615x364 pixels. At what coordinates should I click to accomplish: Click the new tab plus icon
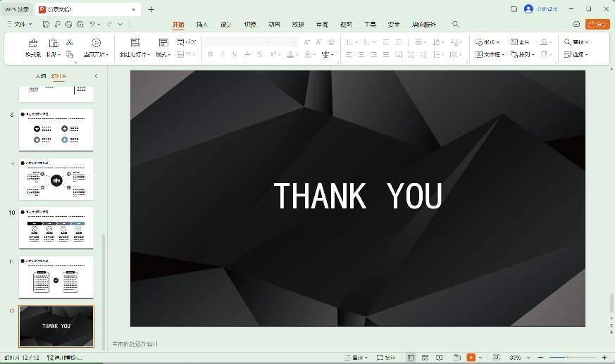pyautogui.click(x=151, y=9)
